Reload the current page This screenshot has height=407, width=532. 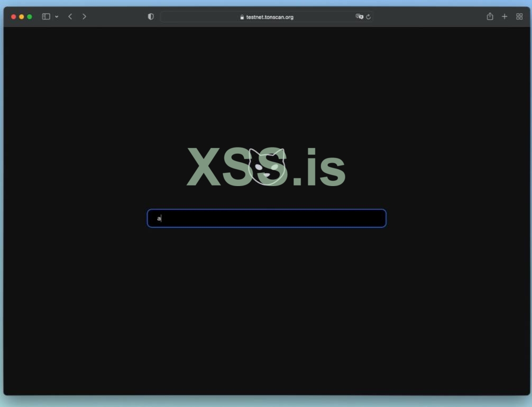click(x=369, y=16)
